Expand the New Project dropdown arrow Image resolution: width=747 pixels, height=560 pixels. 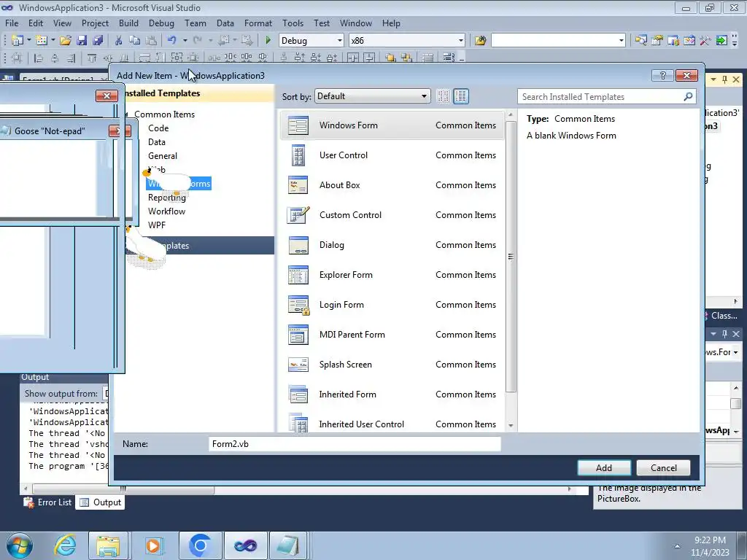28,41
